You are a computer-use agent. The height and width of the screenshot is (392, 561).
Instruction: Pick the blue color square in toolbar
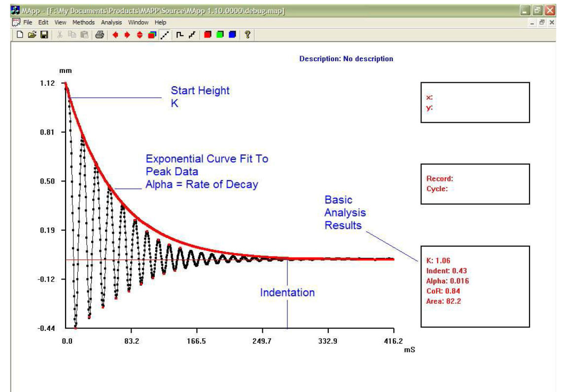232,35
